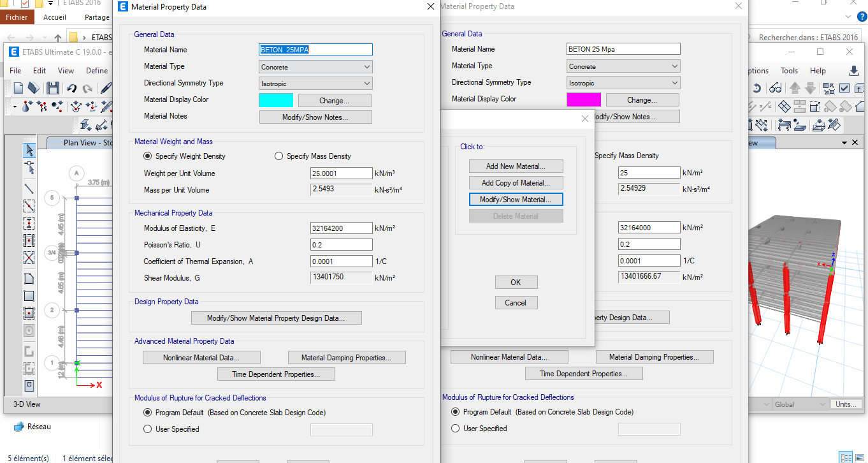Viewport: 868px width, 463px height.
Task: Click the large icons view button in Explorer status bar
Action: click(858, 457)
